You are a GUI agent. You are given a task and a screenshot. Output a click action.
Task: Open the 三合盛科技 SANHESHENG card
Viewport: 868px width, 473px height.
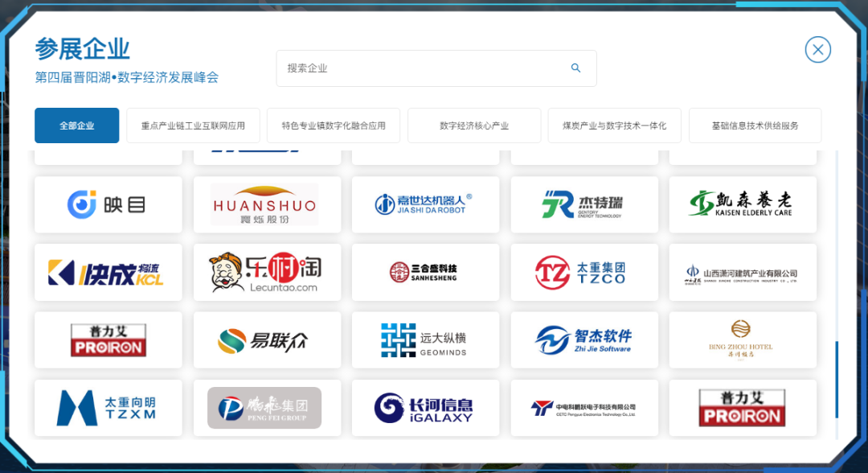point(425,273)
